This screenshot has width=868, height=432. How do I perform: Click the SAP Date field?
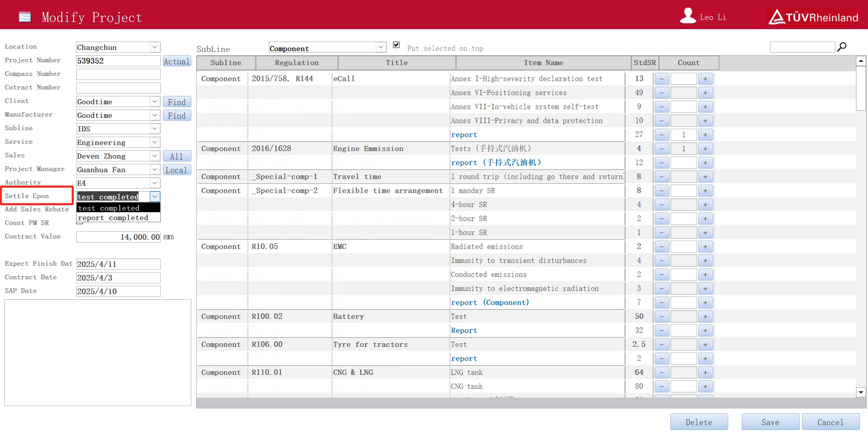[x=118, y=291]
